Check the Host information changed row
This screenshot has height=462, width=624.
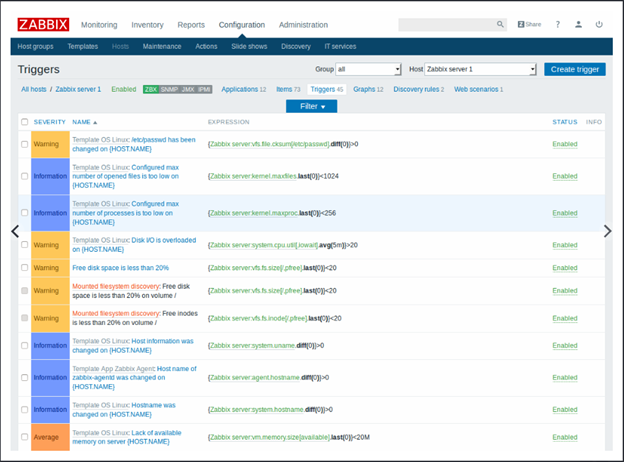[x=25, y=345]
